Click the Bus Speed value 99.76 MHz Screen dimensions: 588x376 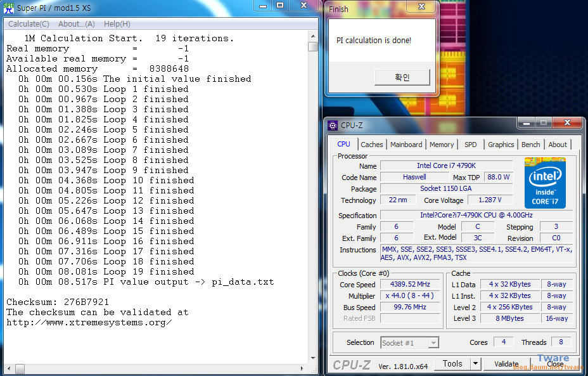[410, 307]
